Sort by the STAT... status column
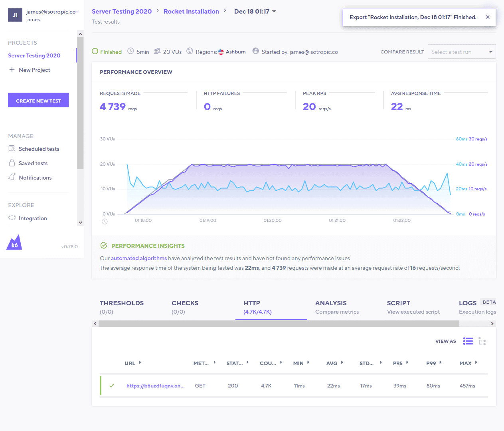Image resolution: width=504 pixels, height=431 pixels. (x=237, y=363)
